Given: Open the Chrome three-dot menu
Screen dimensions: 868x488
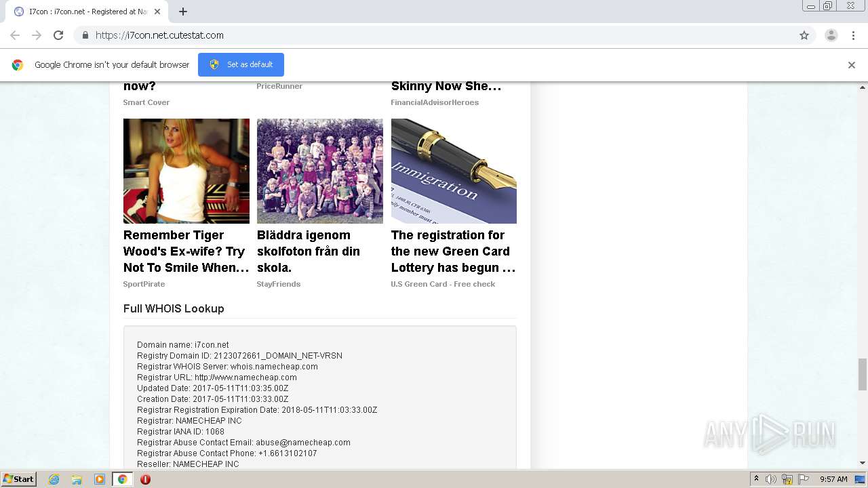Looking at the screenshot, I should [853, 35].
